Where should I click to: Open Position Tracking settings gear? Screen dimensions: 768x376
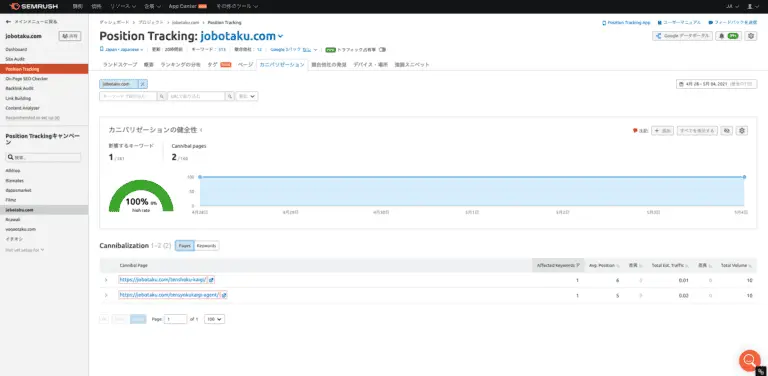click(x=751, y=36)
